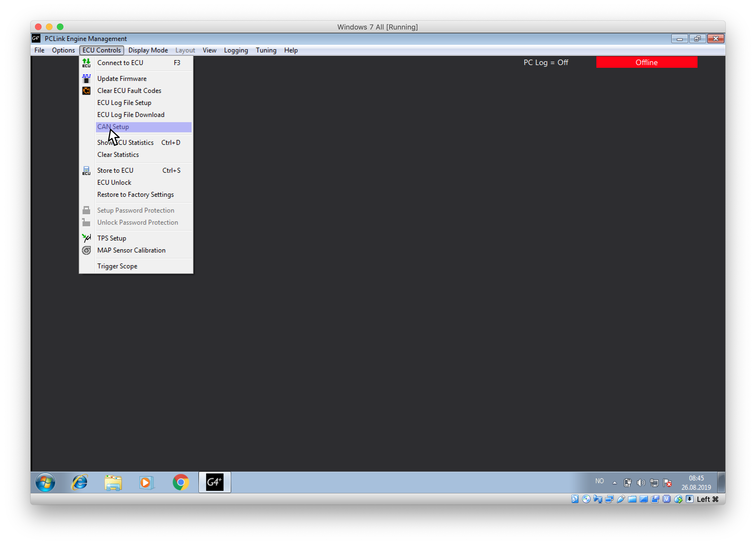Open the Tuning menu

266,50
